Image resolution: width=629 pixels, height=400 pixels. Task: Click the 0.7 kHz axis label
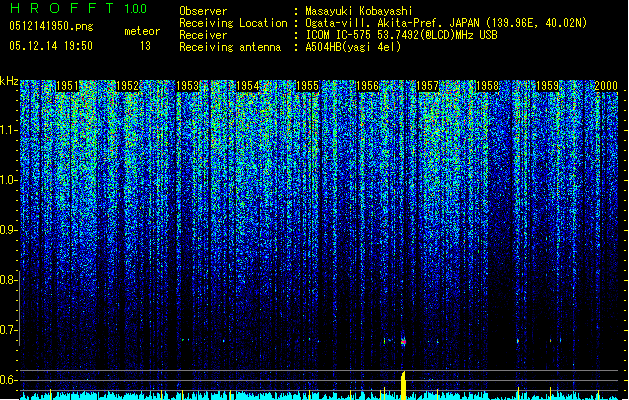[8, 330]
